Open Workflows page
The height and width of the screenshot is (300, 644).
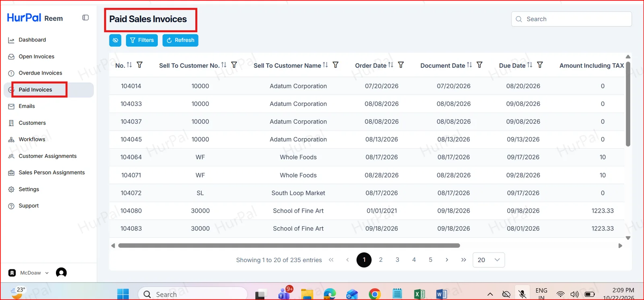point(32,139)
